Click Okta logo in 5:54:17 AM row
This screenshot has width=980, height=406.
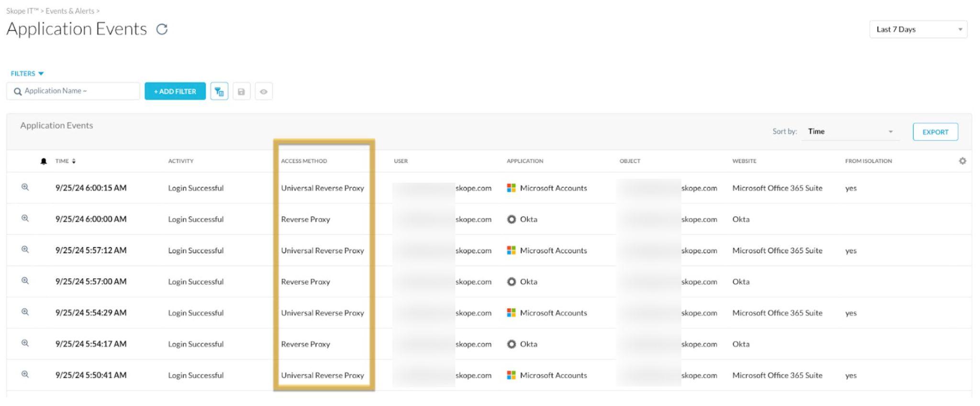point(511,344)
